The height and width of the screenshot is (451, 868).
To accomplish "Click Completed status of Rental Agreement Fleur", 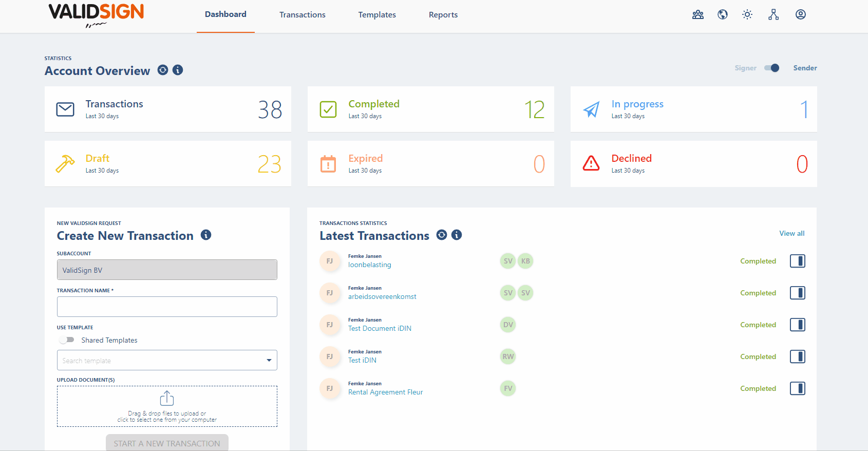I will [758, 388].
